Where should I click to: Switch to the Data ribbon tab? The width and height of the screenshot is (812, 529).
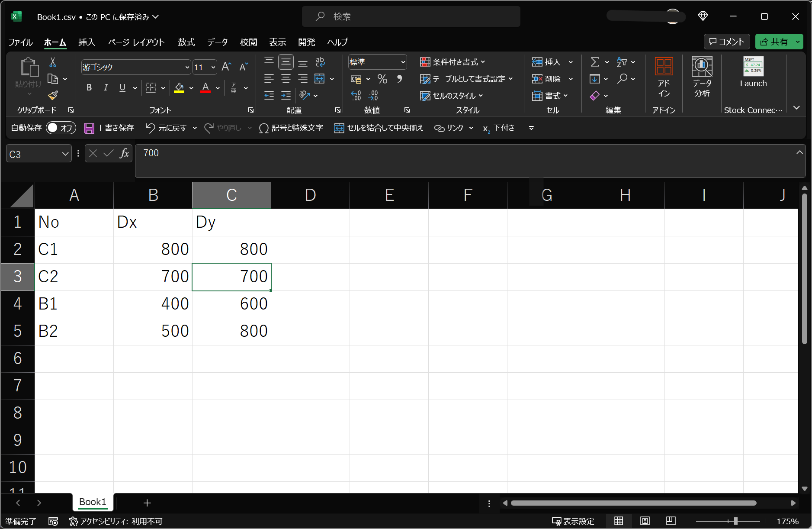coord(217,42)
